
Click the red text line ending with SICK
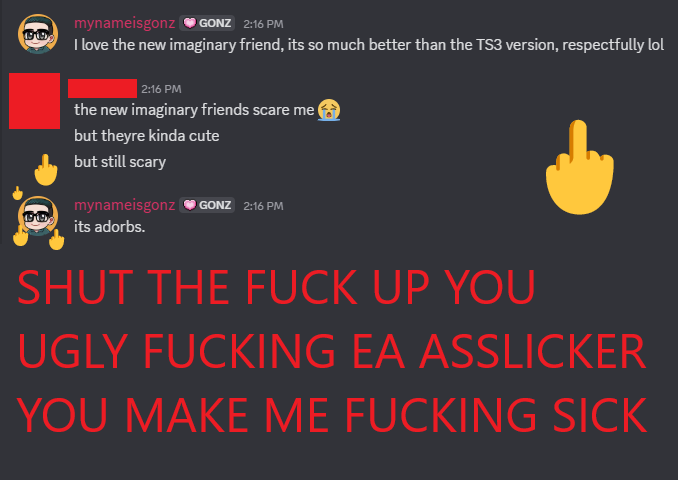point(332,415)
